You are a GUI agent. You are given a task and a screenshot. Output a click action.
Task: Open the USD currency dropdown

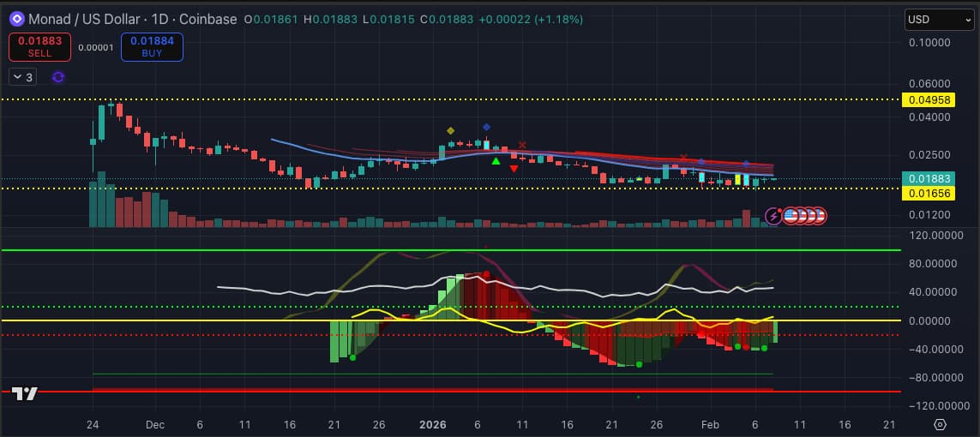click(939, 19)
